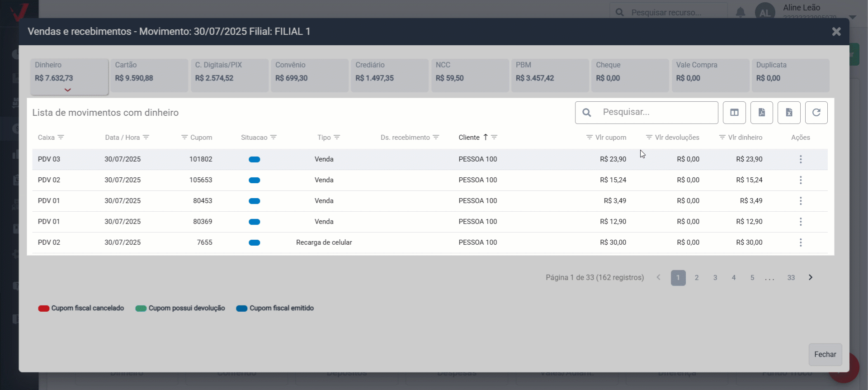Go to the next page arrow
Viewport: 868px width, 390px height.
tap(811, 277)
